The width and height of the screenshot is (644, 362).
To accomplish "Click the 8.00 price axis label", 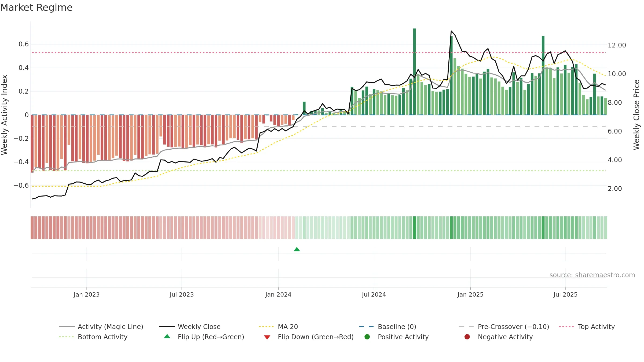I will pos(615,103).
